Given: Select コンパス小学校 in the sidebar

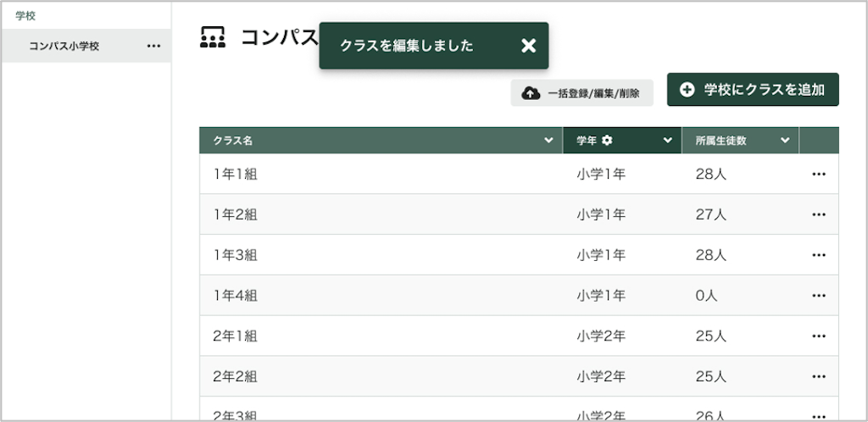Looking at the screenshot, I should coord(64,46).
